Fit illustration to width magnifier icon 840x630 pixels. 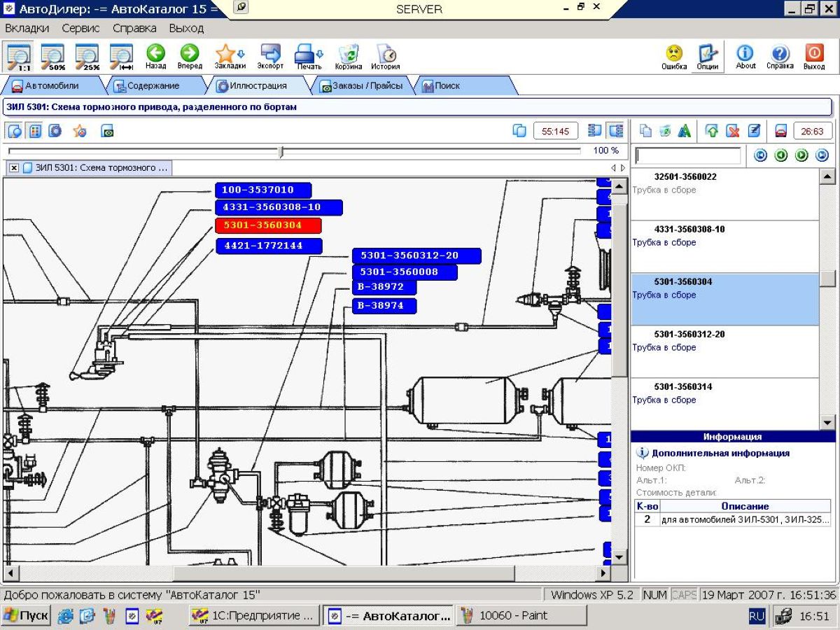pos(121,57)
